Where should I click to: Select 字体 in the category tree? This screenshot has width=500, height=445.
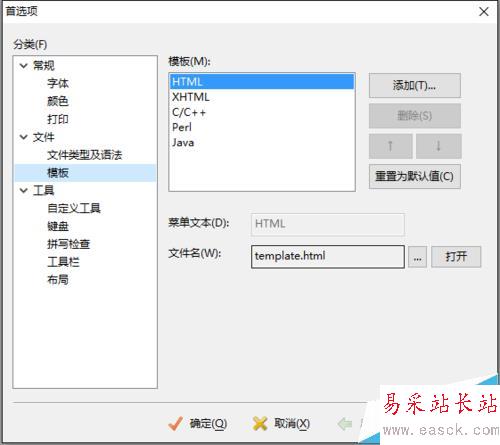point(58,83)
